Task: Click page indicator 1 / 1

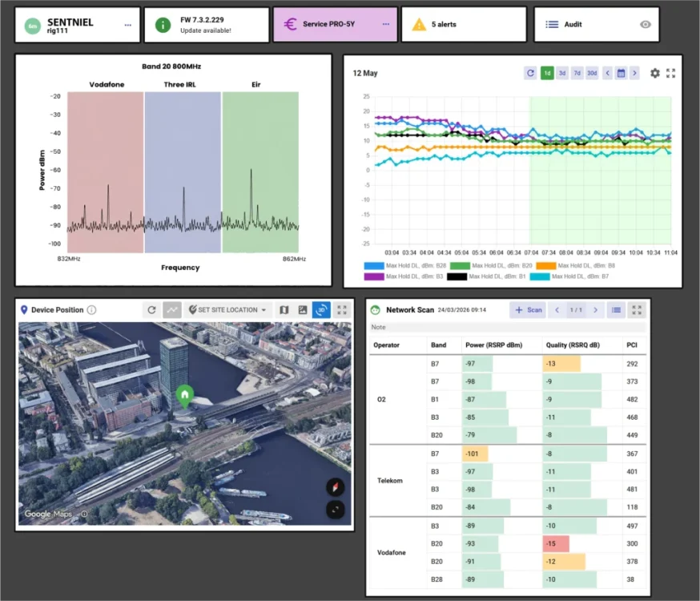Action: click(576, 310)
